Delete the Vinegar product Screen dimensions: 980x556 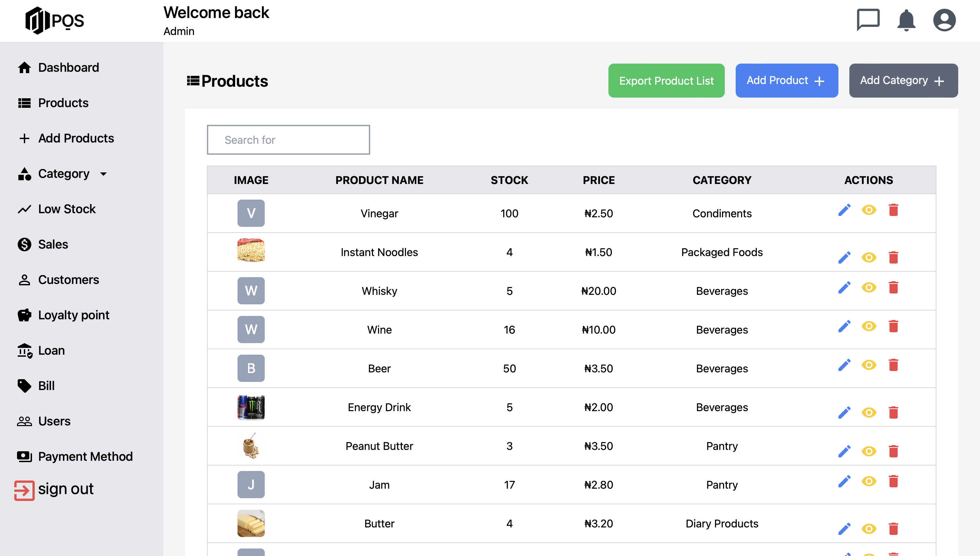click(893, 209)
